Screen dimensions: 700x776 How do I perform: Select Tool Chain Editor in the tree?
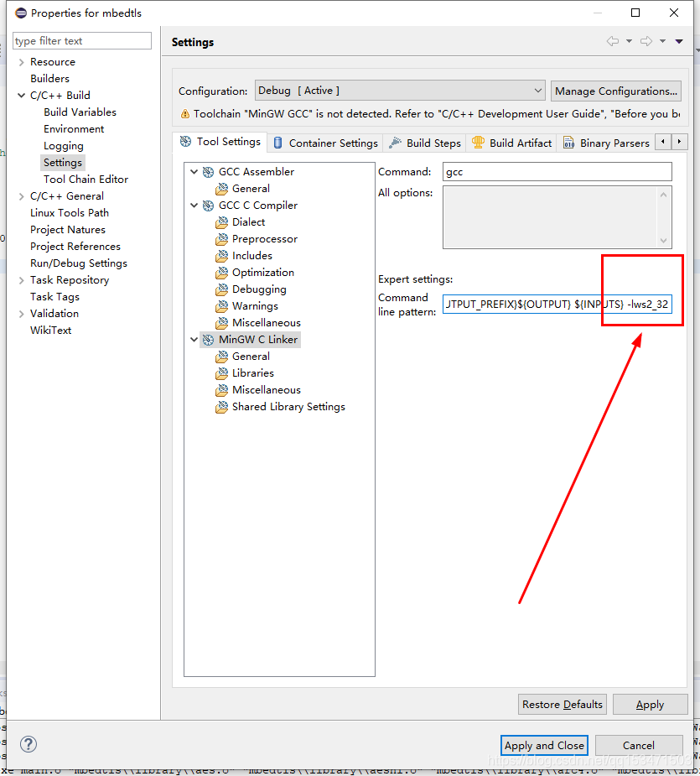(x=86, y=180)
